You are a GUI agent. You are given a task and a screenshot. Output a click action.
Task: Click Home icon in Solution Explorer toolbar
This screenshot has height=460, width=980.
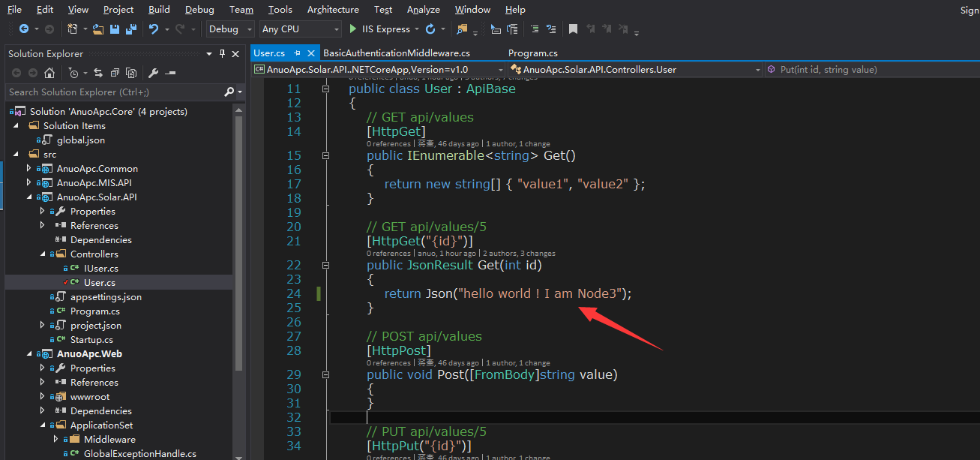pyautogui.click(x=49, y=73)
